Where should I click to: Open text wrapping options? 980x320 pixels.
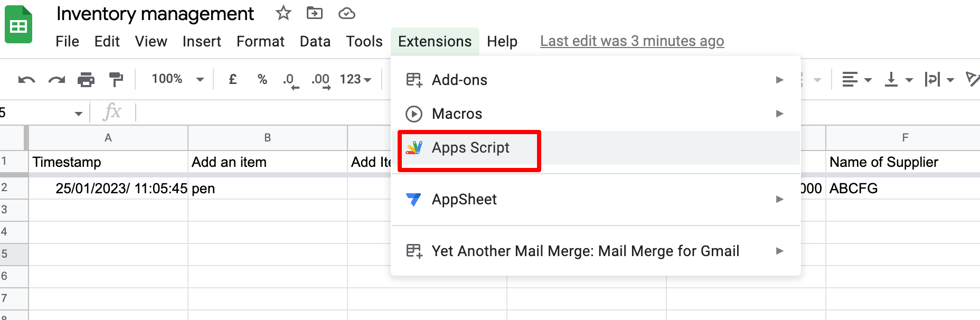tap(939, 80)
